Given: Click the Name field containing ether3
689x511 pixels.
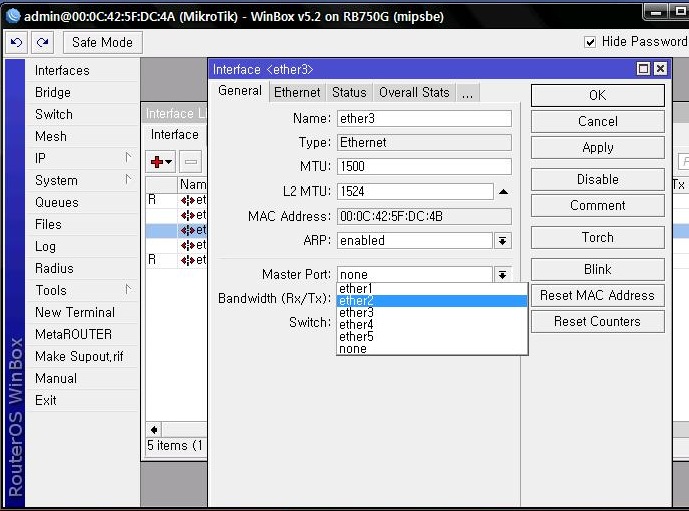Looking at the screenshot, I should coord(424,119).
